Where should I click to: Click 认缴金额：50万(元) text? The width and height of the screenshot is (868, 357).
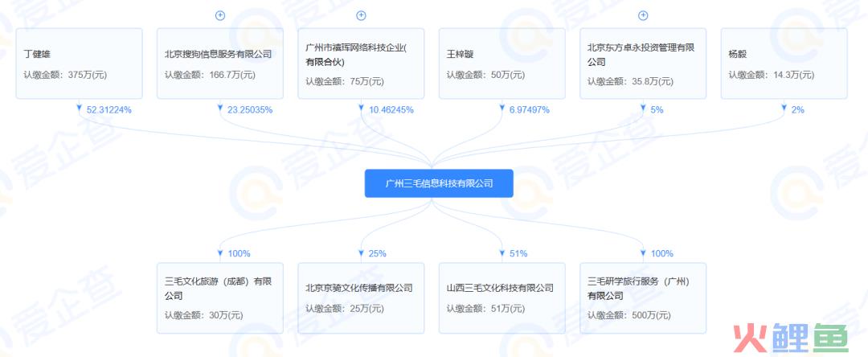pyautogui.click(x=486, y=75)
